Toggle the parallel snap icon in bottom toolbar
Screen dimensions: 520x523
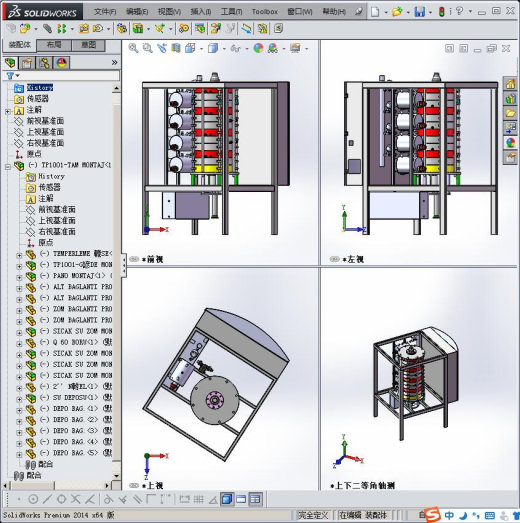pos(137,499)
